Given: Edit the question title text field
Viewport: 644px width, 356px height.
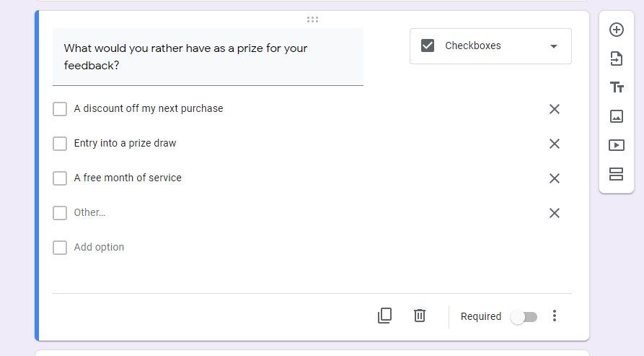Looking at the screenshot, I should 208,57.
